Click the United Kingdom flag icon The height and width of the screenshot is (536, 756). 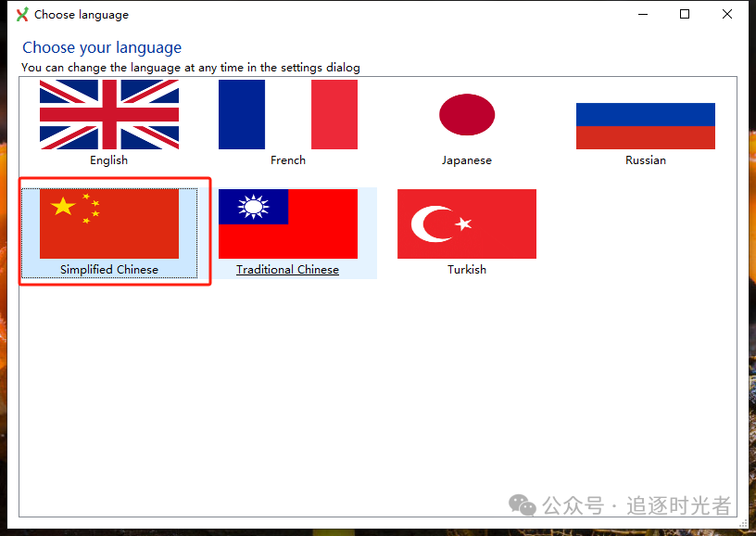click(x=109, y=114)
